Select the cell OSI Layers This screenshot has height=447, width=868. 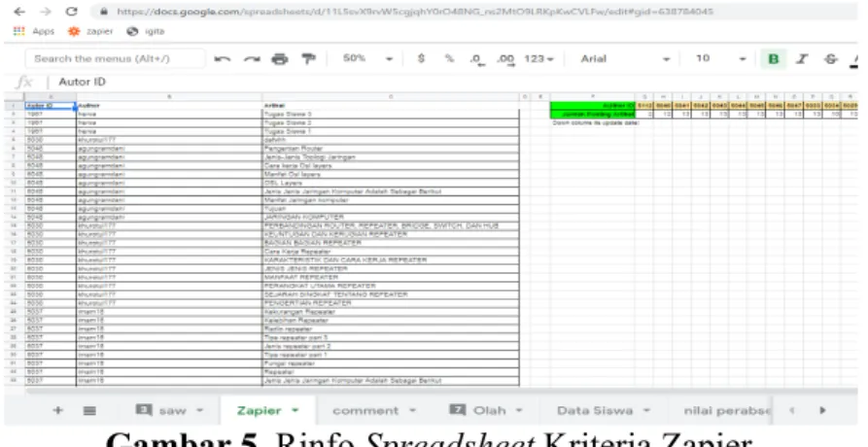(391, 183)
